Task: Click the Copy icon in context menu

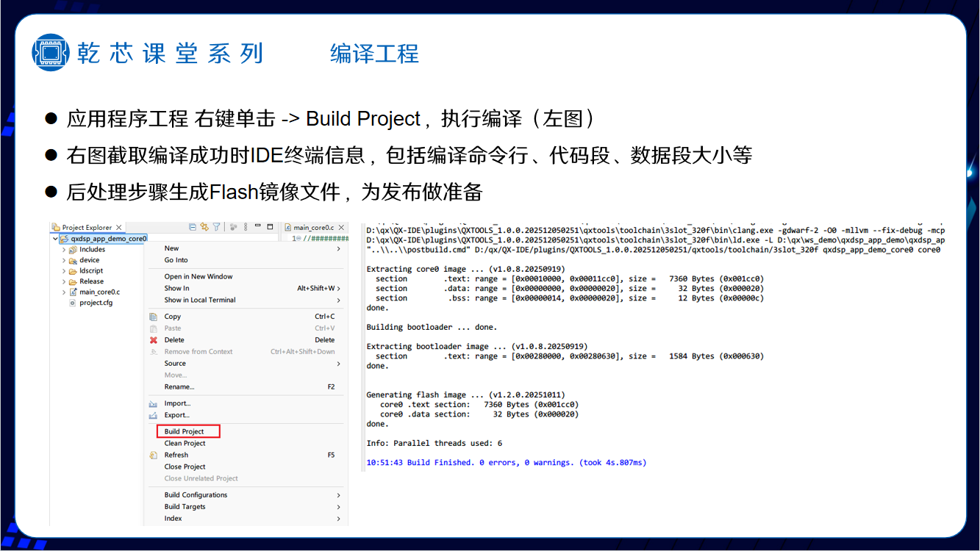Action: point(154,317)
